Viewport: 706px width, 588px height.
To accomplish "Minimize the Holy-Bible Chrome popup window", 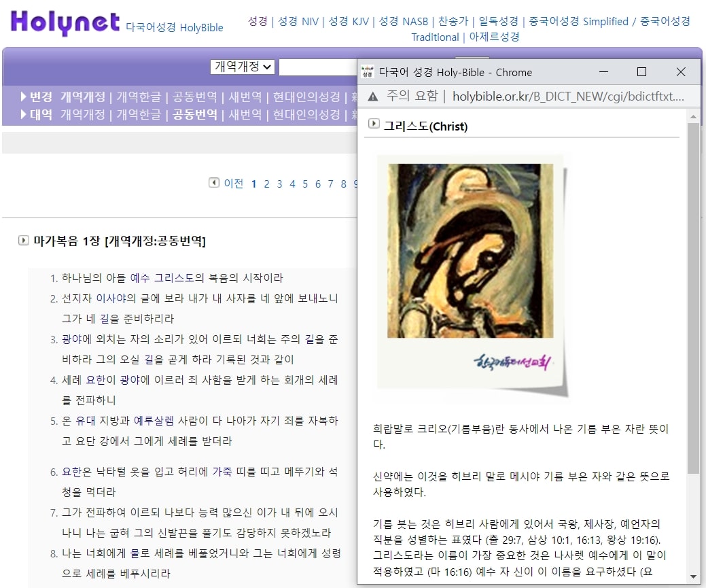I will (604, 71).
